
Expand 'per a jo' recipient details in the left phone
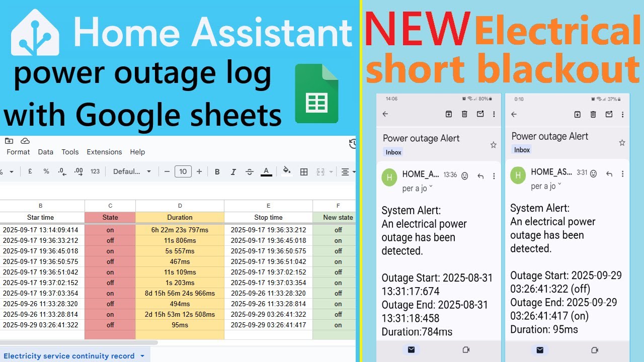click(x=418, y=189)
